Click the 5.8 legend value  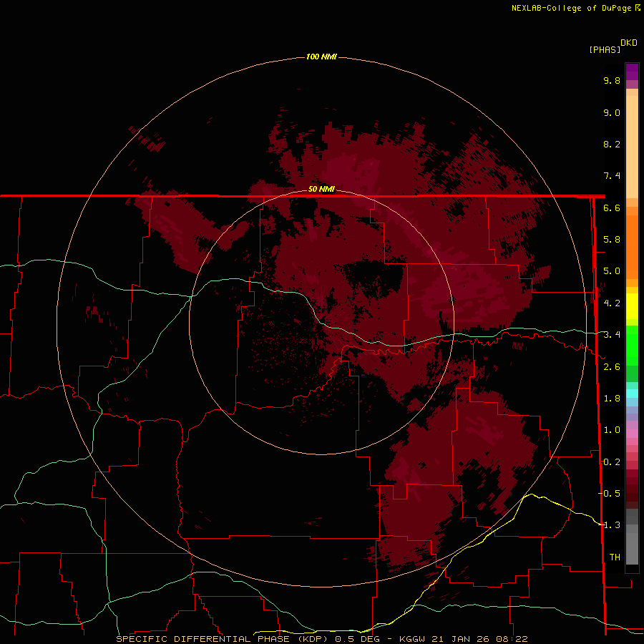pyautogui.click(x=612, y=240)
